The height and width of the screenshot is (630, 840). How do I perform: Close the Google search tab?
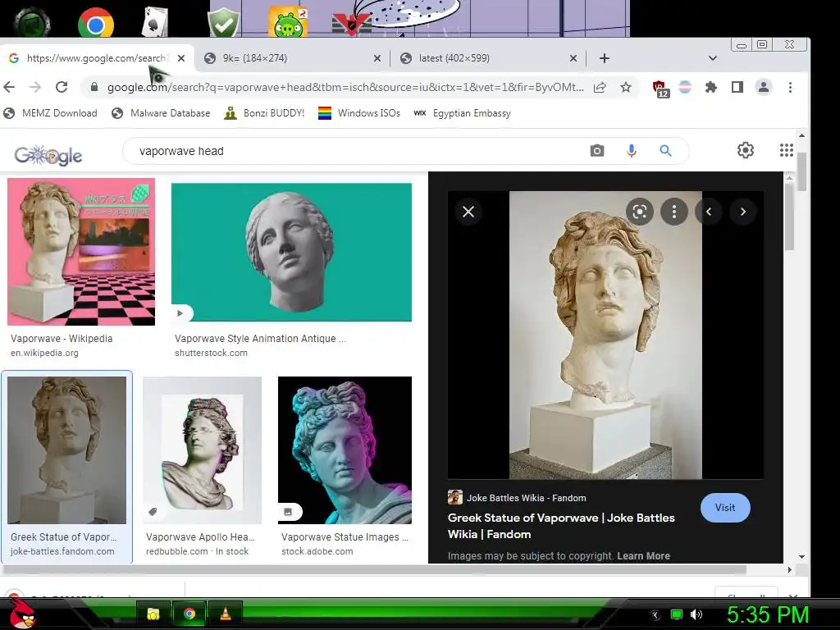(x=181, y=58)
